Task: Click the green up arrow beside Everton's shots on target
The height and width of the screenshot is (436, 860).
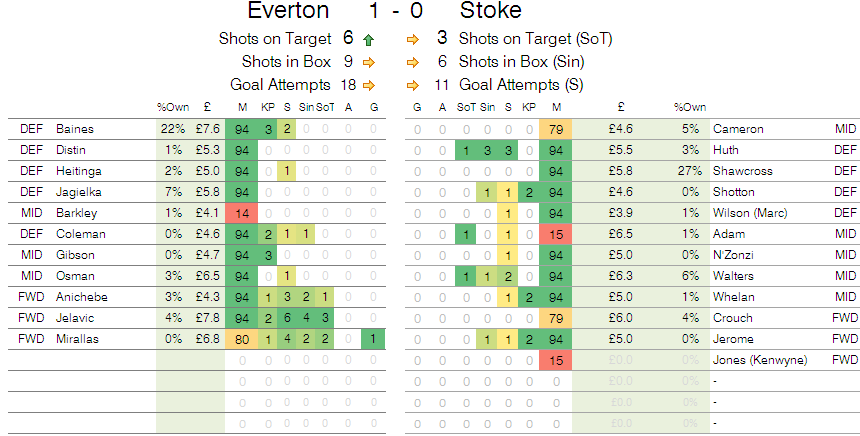Action: [369, 41]
